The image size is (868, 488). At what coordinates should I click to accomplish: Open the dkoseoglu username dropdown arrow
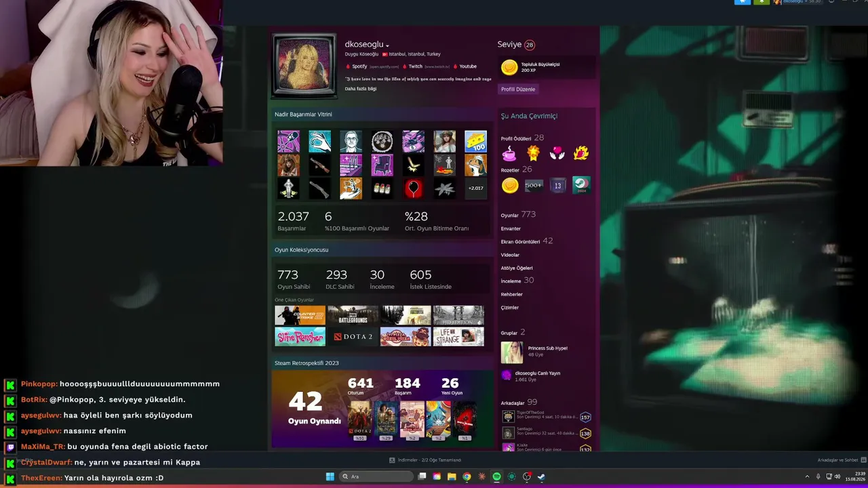(387, 45)
